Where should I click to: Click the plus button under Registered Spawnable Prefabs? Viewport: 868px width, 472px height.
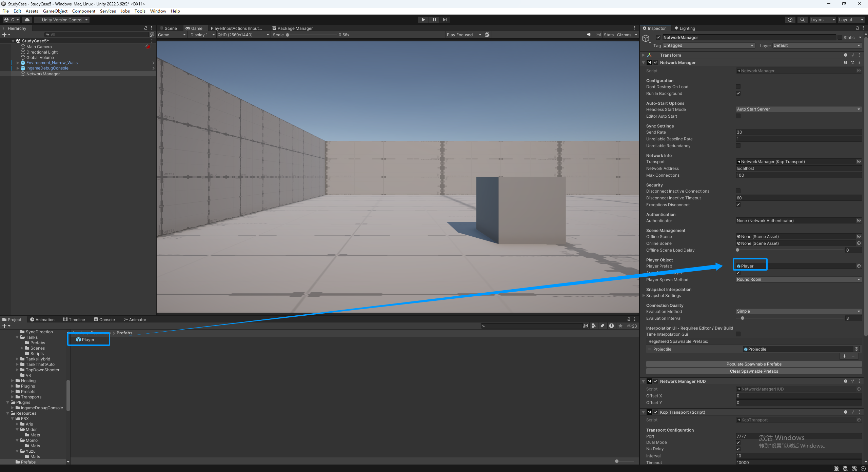coord(845,356)
